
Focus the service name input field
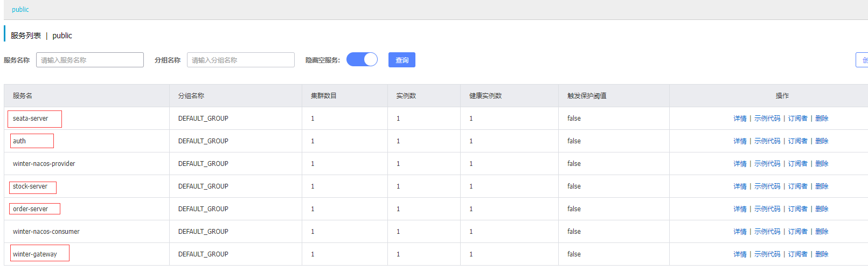pos(90,60)
